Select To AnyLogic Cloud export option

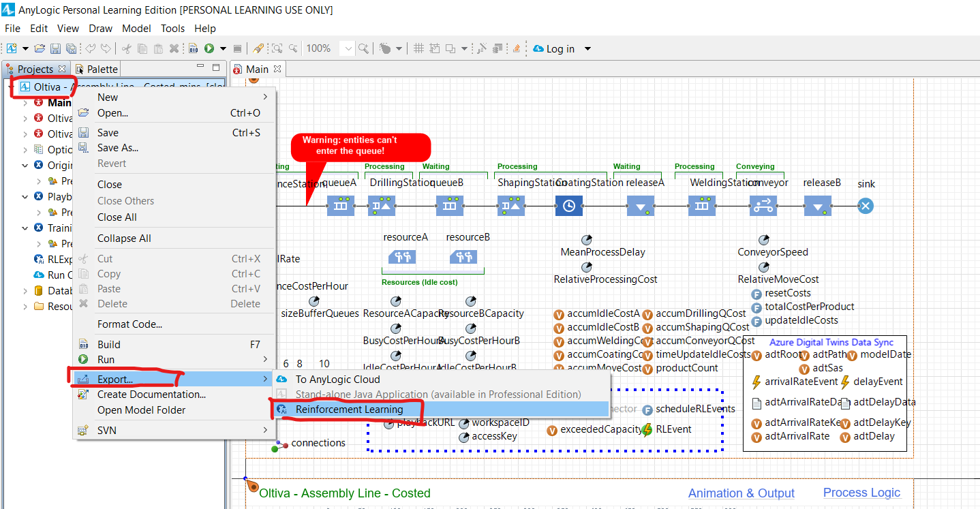pyautogui.click(x=440, y=380)
